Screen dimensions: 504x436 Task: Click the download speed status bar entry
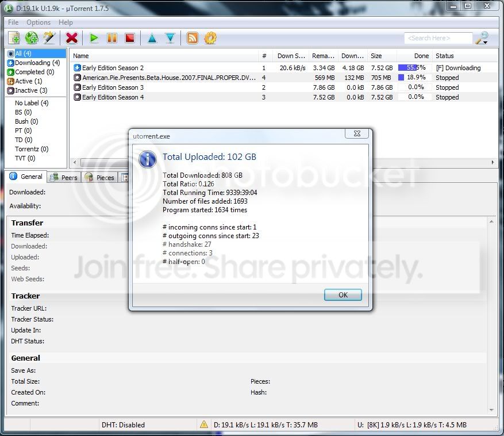pos(266,424)
